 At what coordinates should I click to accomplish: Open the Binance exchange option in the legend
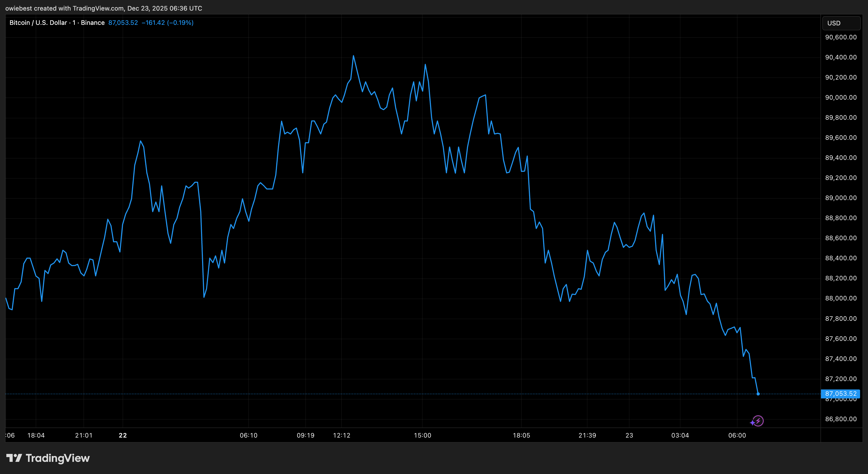pos(93,22)
